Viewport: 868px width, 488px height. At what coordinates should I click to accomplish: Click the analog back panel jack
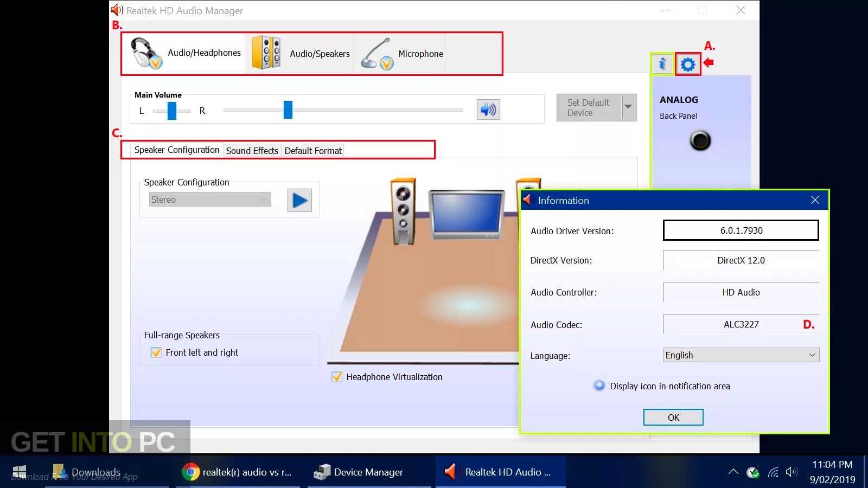click(x=700, y=141)
